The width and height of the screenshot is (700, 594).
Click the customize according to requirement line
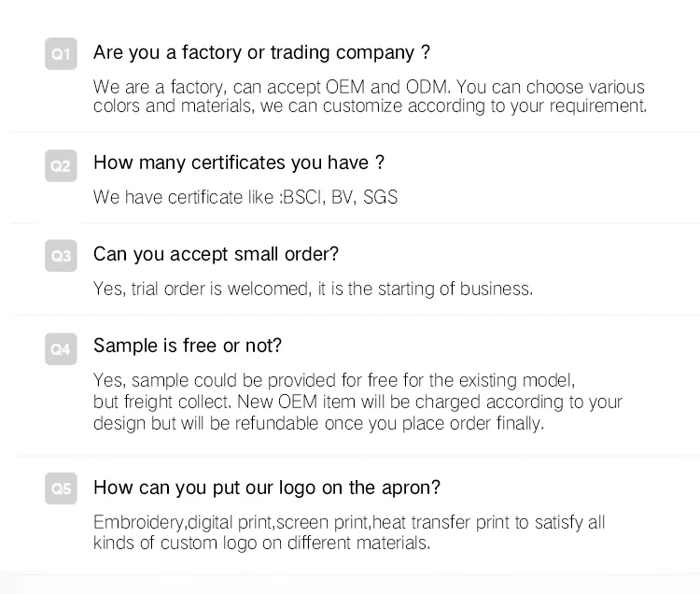coord(371,106)
